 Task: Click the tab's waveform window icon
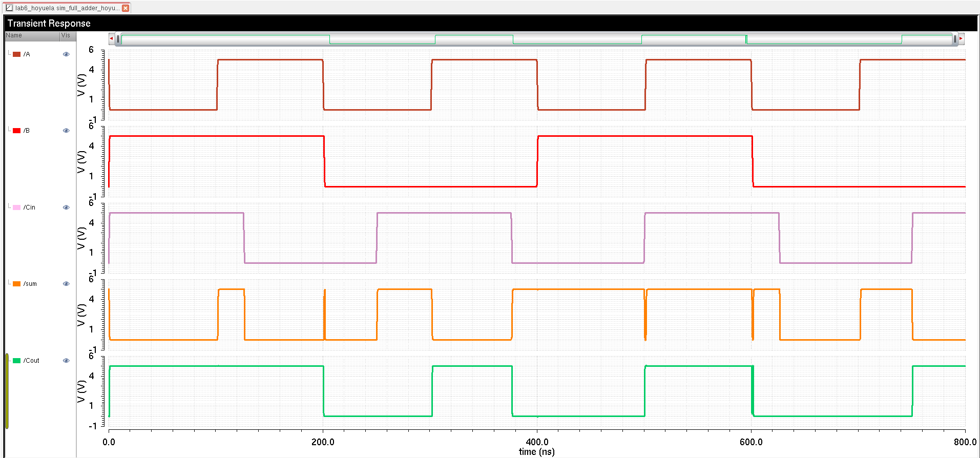[9, 8]
